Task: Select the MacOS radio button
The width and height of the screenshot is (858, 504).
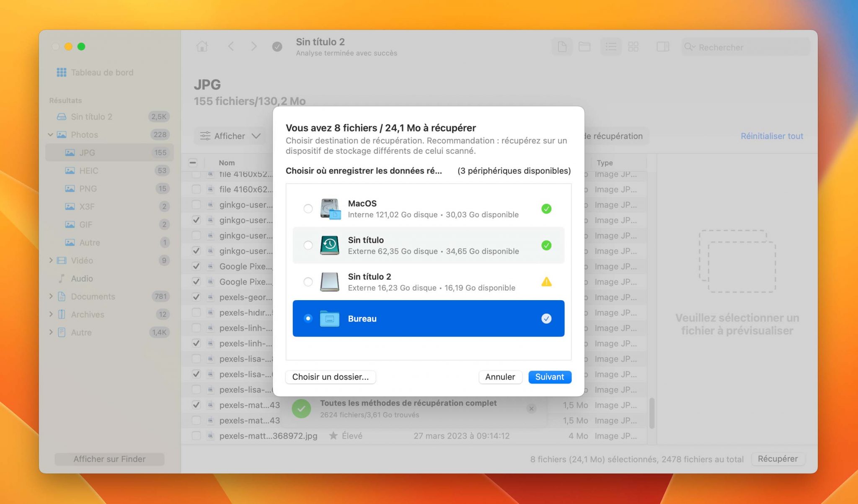Action: tap(308, 208)
